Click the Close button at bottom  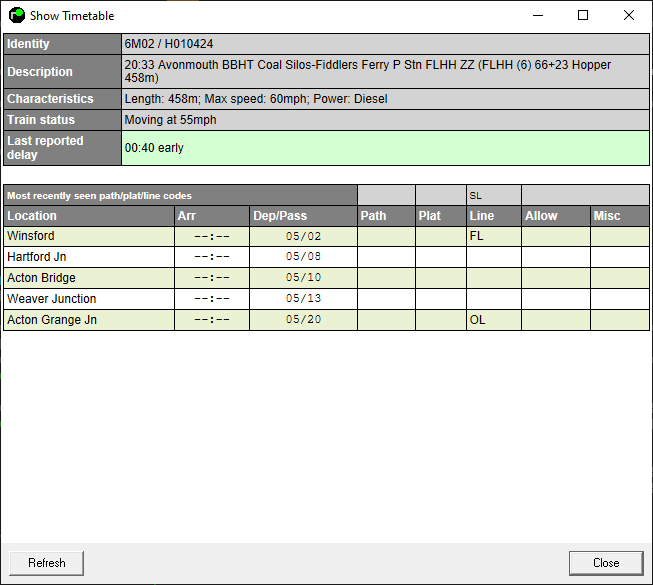tap(605, 563)
